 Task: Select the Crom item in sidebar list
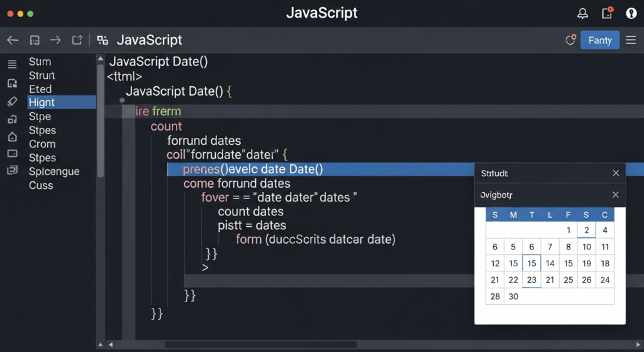click(42, 144)
